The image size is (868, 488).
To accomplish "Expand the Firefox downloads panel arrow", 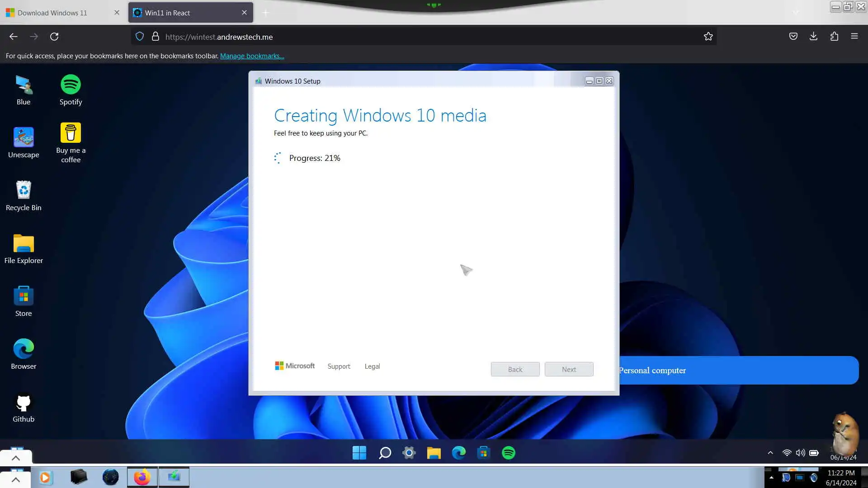I will (x=813, y=37).
